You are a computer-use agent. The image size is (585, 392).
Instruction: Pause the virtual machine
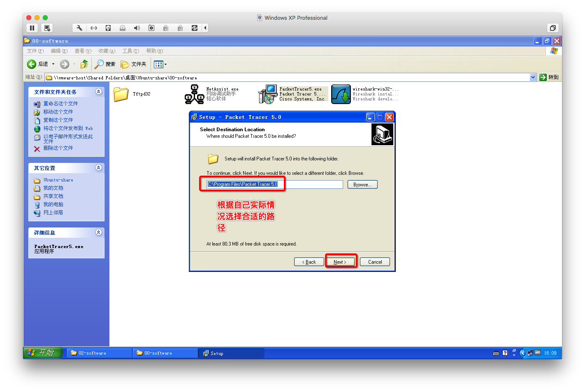(x=32, y=28)
